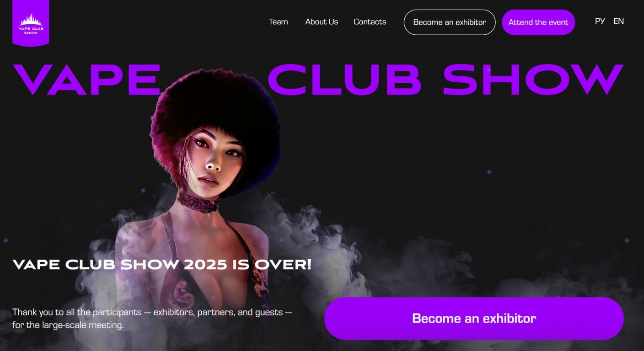Click the thank-you paragraph text

point(152,319)
